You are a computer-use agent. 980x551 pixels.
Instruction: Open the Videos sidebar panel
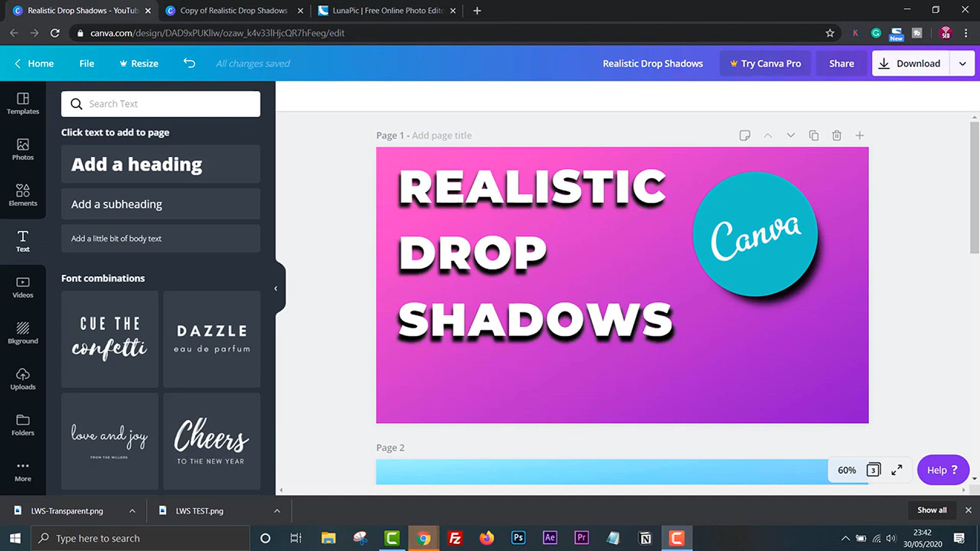click(23, 287)
